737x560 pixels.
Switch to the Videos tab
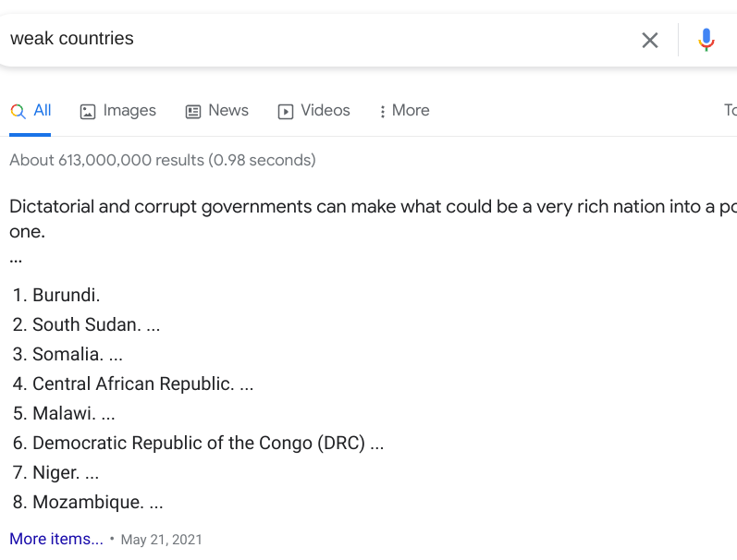pyautogui.click(x=314, y=110)
